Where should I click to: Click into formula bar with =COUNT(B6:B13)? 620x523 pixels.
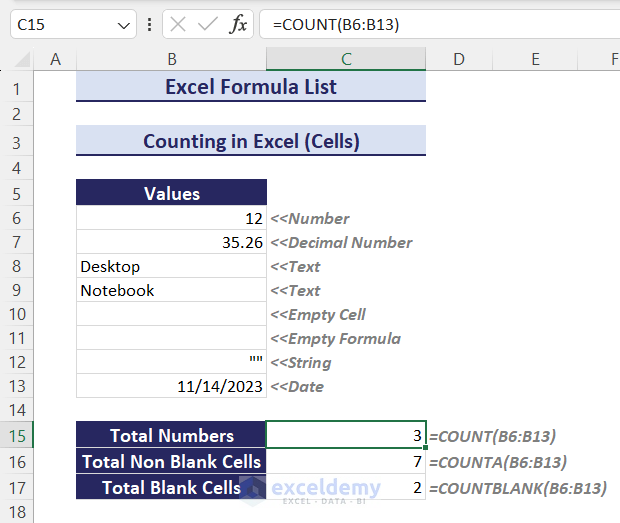[440, 25]
